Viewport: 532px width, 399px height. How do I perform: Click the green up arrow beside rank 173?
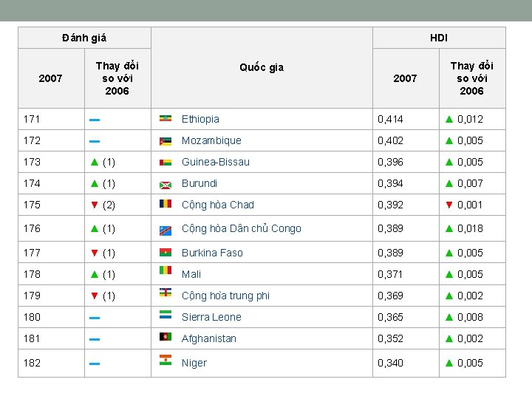pyautogui.click(x=94, y=162)
